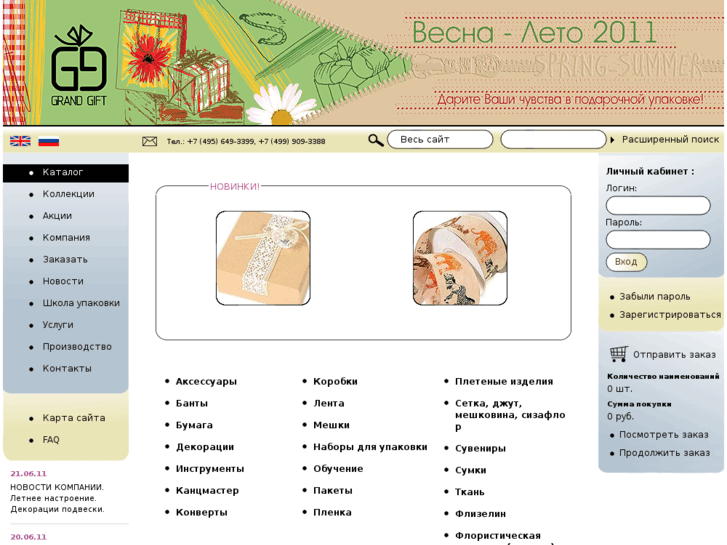Click the animal-print ribbon thumbnail
This screenshot has height=545, width=727.
click(x=460, y=258)
